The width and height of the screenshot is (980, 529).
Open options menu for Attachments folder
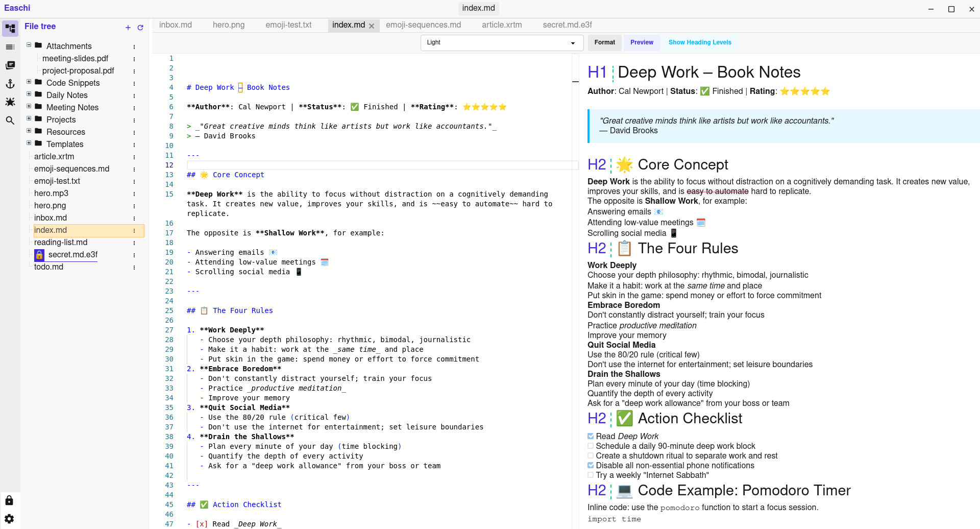(134, 46)
